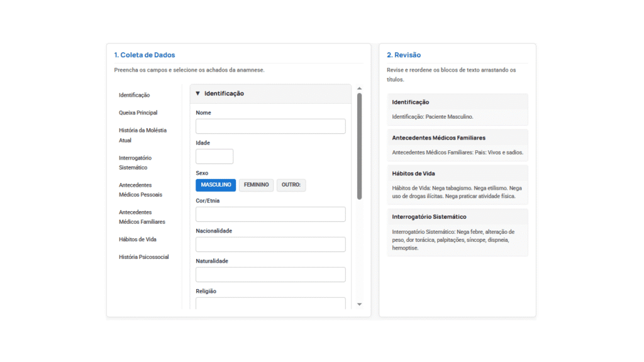
Task: Focus the Cor/Etnia text field
Action: coord(270,214)
